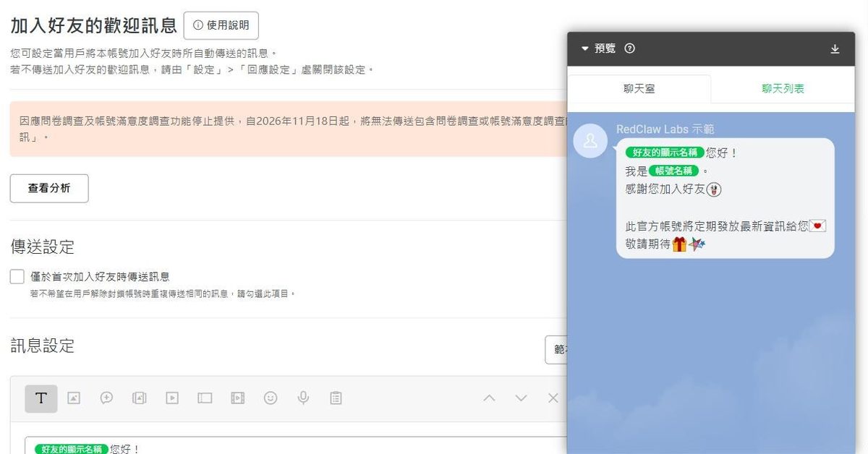
Task: Switch to the 聊天室 preview tab
Action: tap(639, 89)
